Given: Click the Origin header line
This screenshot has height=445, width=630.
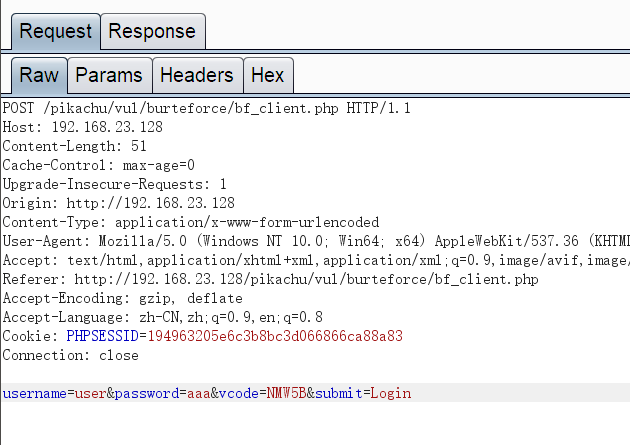Looking at the screenshot, I should [x=118, y=203].
